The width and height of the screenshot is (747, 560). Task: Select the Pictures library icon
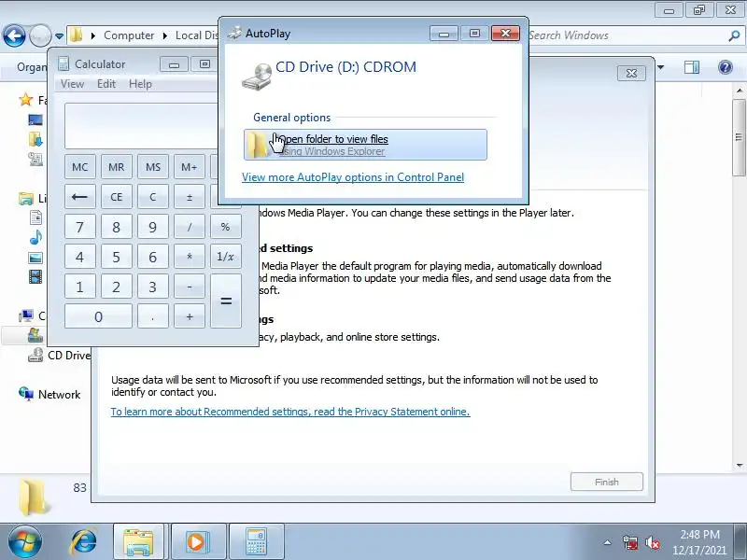pos(35,258)
